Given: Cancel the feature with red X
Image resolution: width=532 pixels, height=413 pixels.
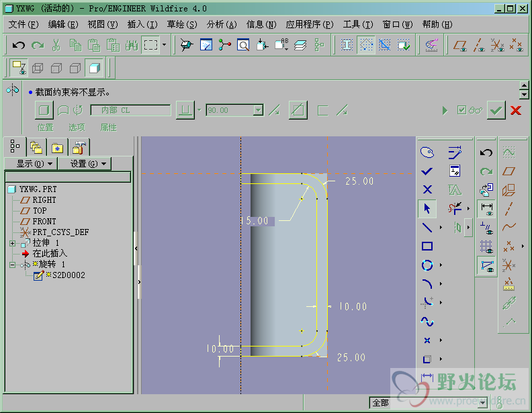Looking at the screenshot, I should (x=516, y=110).
